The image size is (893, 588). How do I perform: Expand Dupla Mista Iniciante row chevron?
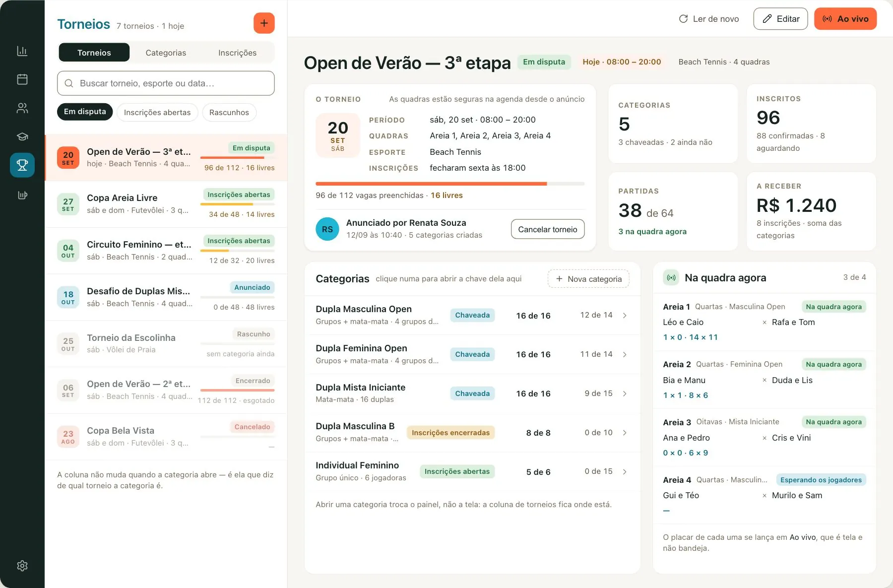(625, 393)
